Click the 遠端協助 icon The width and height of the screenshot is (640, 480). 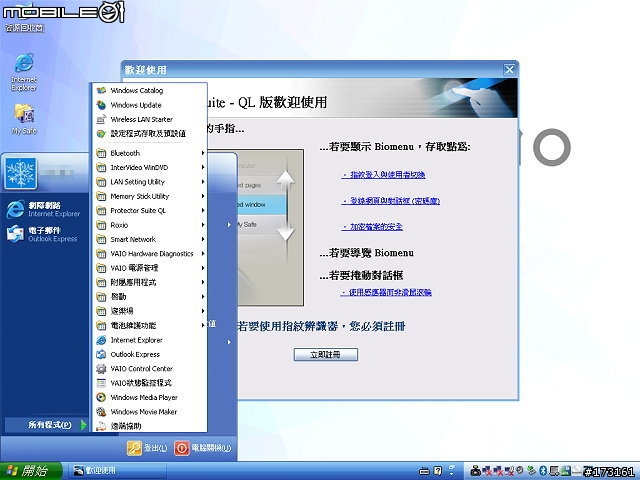[101, 426]
